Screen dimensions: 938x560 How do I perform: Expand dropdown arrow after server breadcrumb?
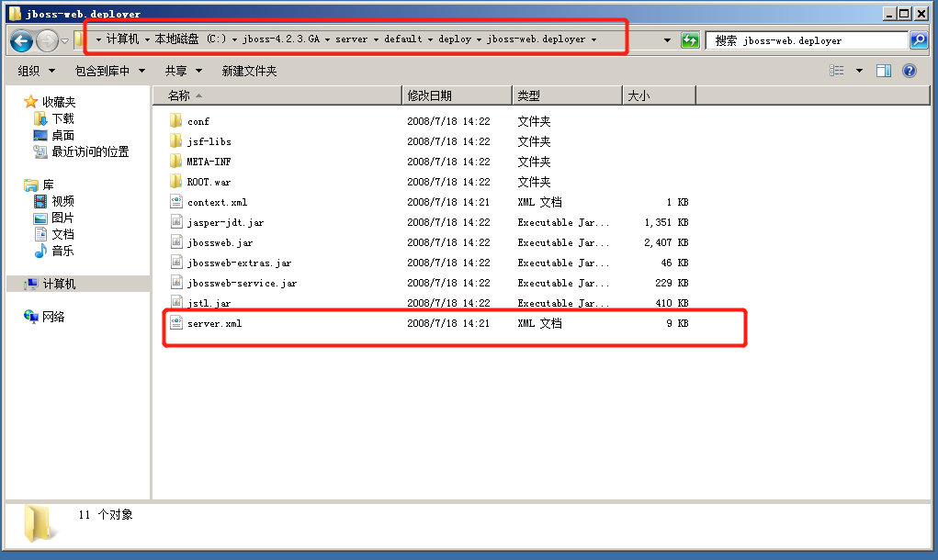point(377,39)
